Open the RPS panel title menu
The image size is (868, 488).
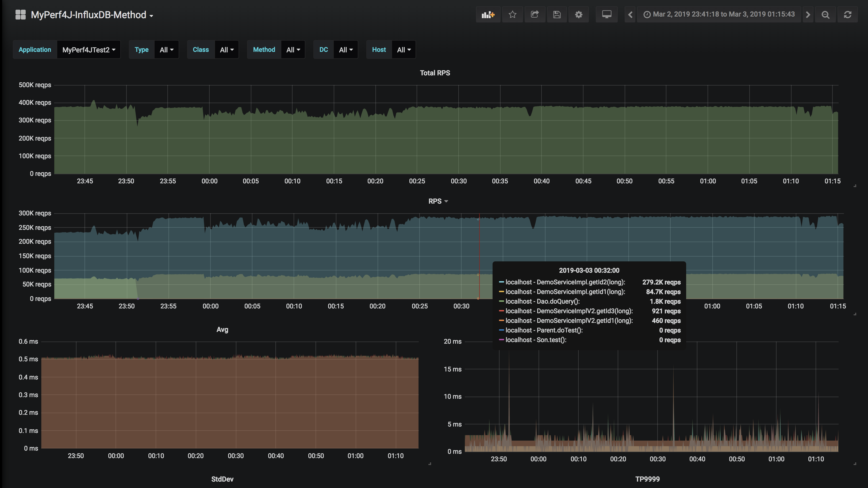438,201
